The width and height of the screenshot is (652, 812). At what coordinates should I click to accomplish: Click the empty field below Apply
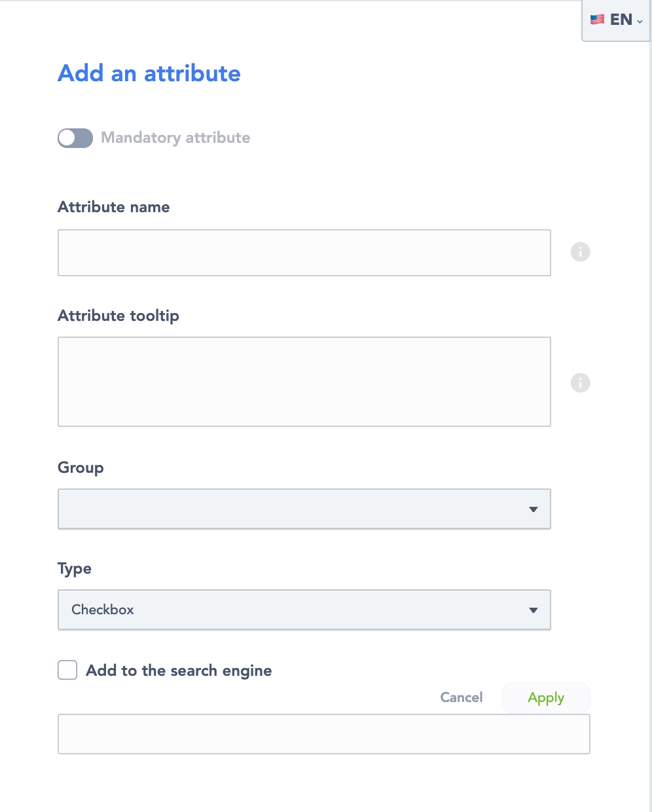point(323,734)
